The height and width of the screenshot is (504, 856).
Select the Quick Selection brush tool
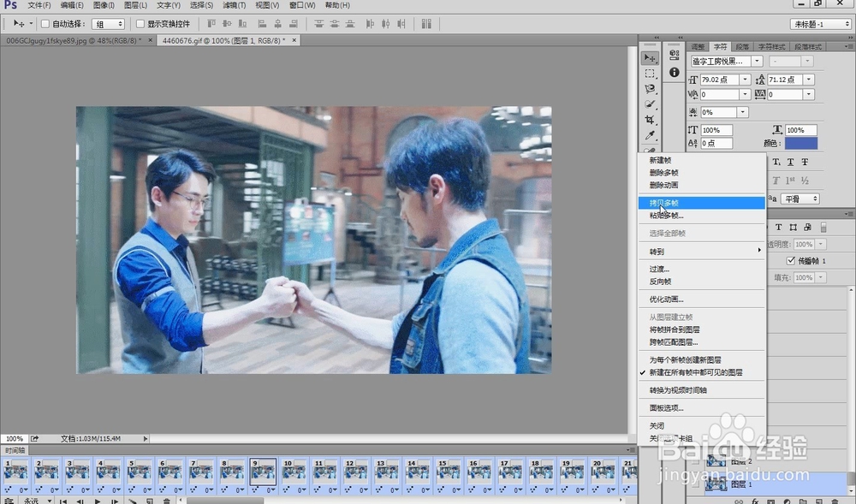coord(650,104)
